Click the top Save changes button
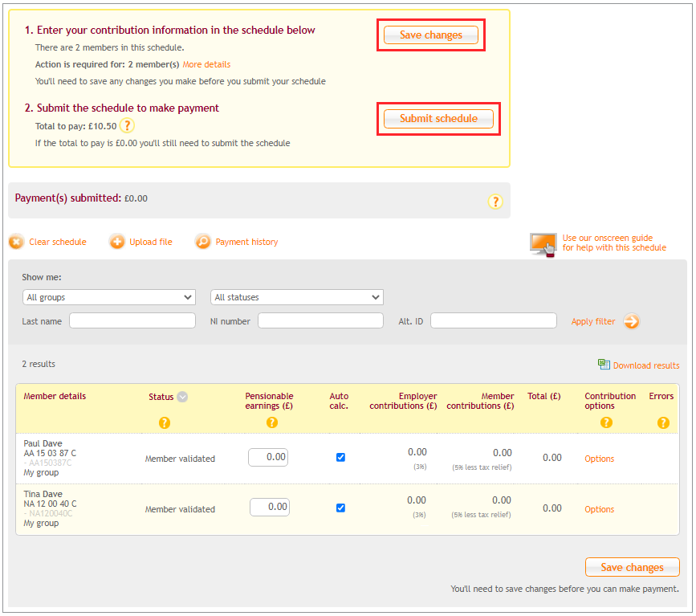This screenshot has width=696, height=616. [x=430, y=35]
